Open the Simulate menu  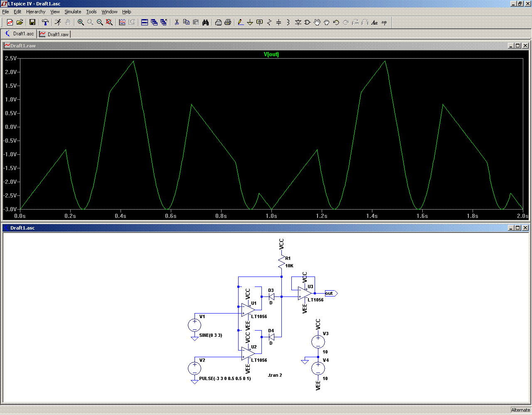pos(73,12)
